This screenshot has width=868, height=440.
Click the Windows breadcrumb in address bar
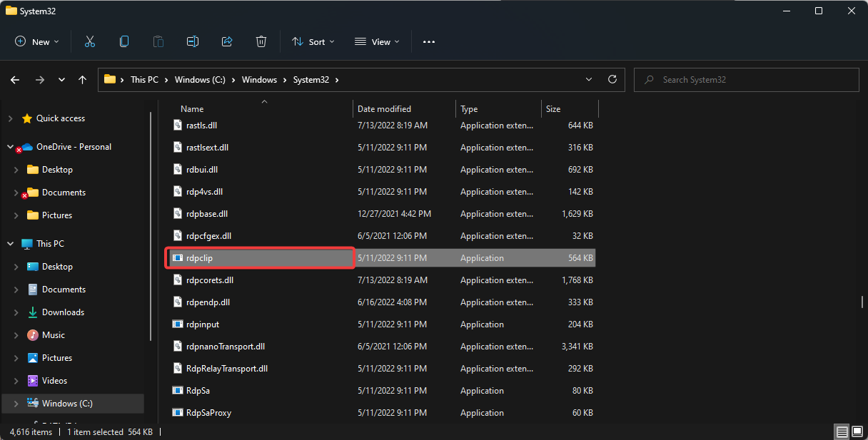(x=259, y=80)
